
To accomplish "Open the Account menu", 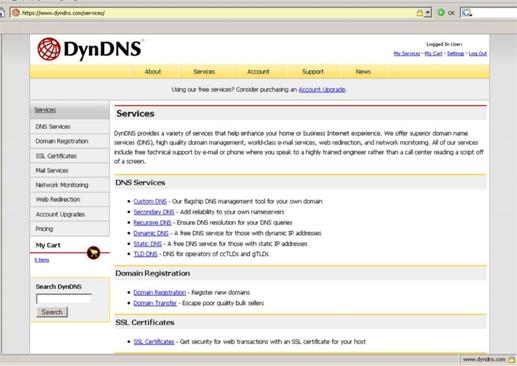I will (x=258, y=72).
